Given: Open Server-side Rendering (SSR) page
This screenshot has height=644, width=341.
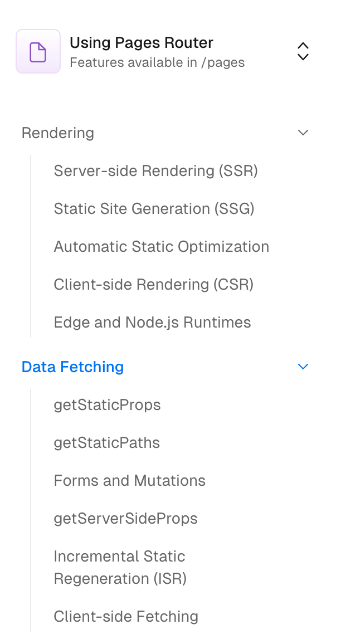Looking at the screenshot, I should click(x=155, y=171).
